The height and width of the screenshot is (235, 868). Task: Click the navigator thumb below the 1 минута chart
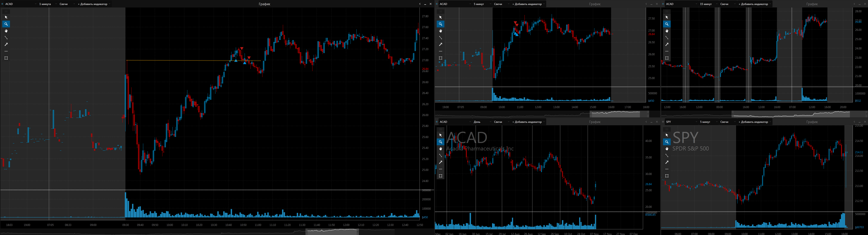(x=332, y=232)
